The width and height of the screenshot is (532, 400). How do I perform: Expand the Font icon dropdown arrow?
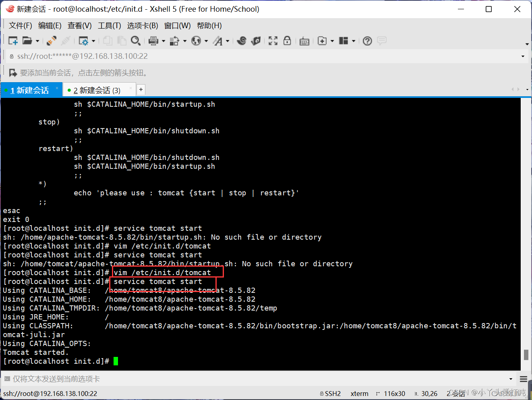(x=228, y=41)
